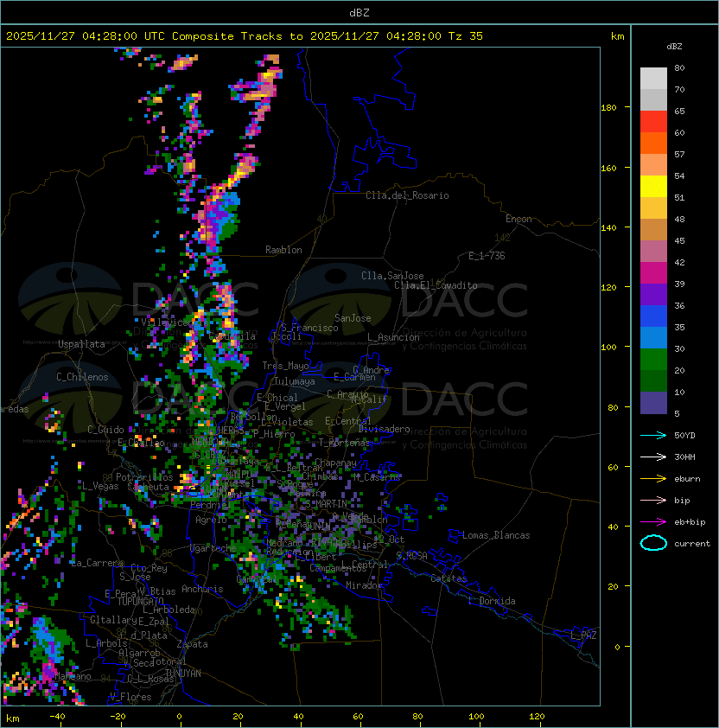Click the 'dBZ' title at the top
This screenshot has width=719, height=728.
coord(359,13)
